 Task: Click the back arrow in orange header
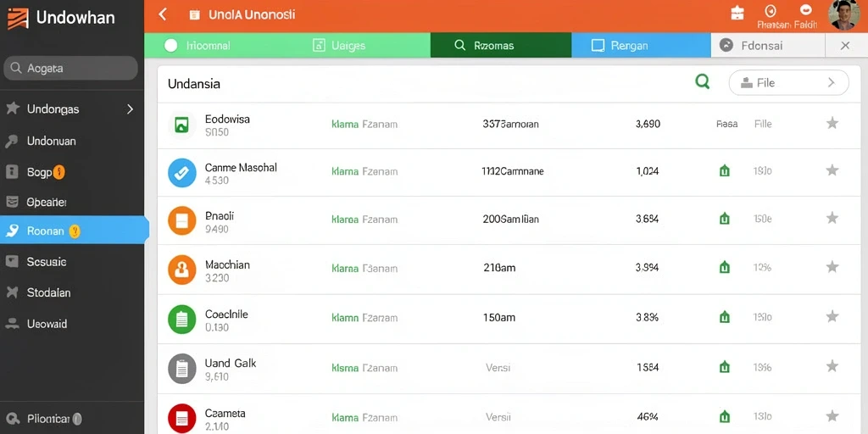click(x=162, y=14)
